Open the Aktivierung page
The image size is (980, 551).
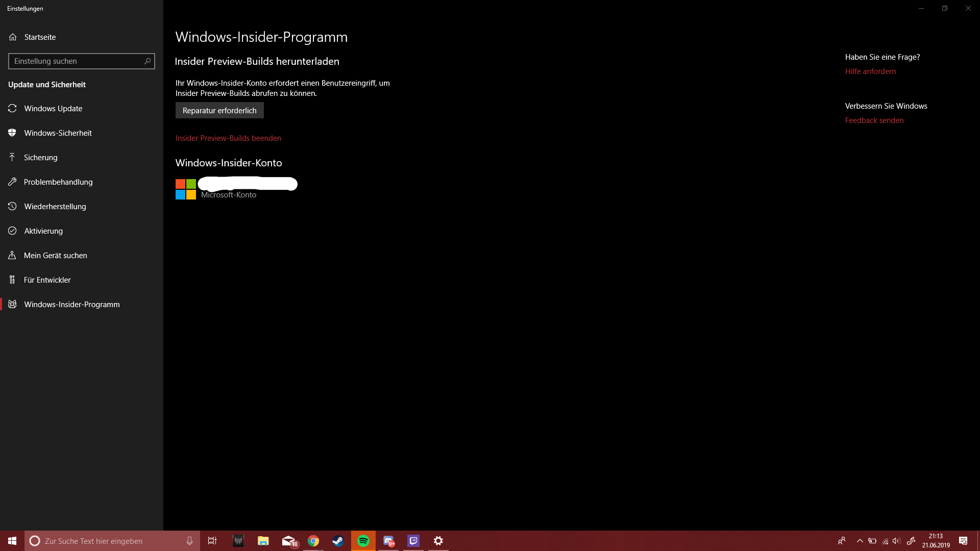[82, 231]
